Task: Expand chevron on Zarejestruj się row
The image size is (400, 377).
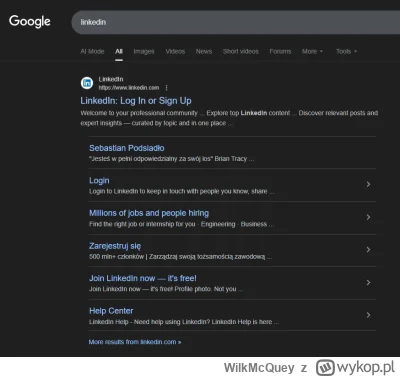Action: tap(368, 250)
